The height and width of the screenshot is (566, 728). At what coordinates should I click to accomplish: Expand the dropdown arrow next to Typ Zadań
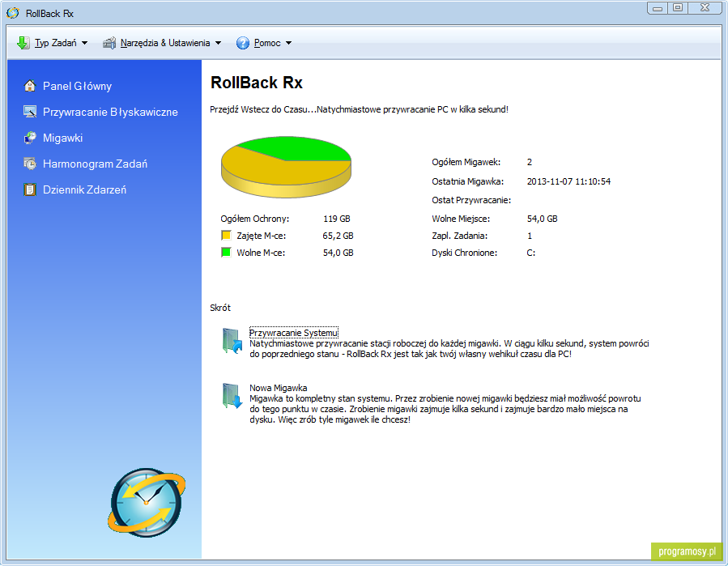84,43
